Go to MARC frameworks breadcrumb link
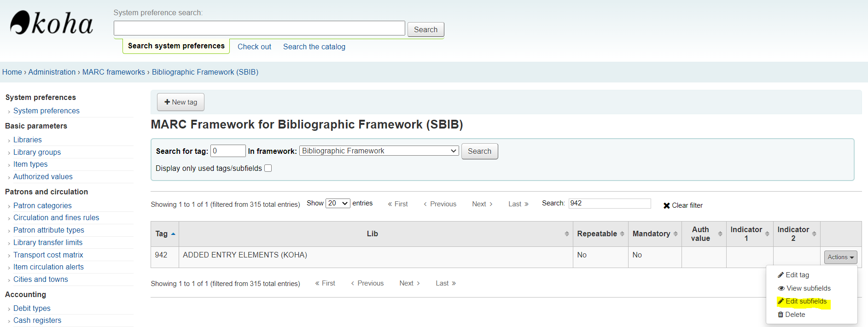This screenshot has width=868, height=327. [114, 72]
